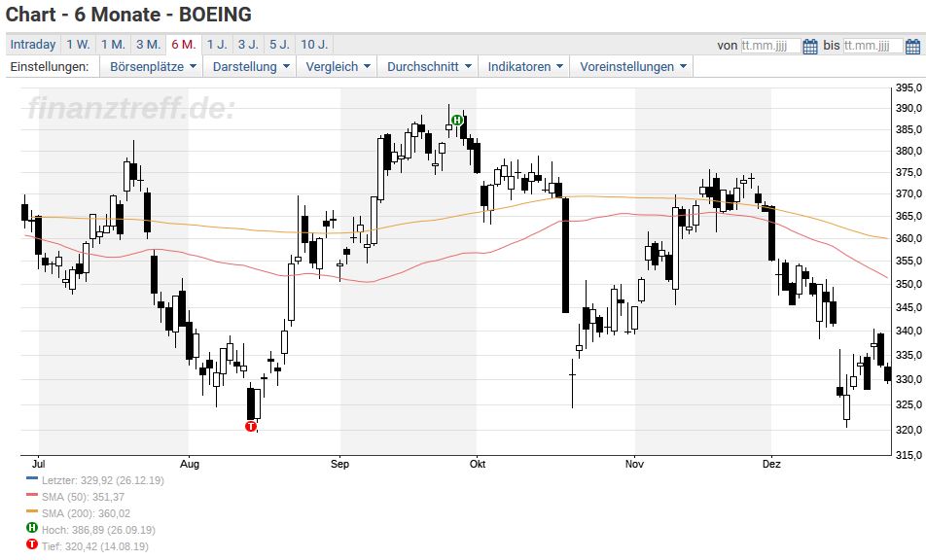The image size is (926, 560).
Task: Click the 340,0 price axis label
Action: [908, 331]
